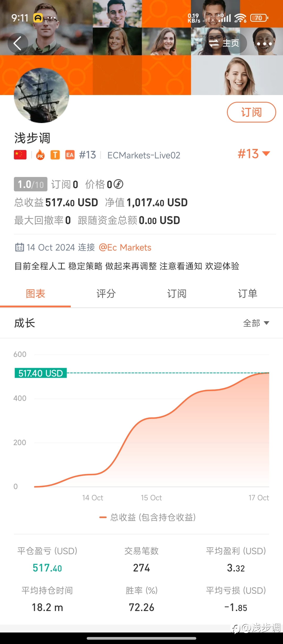This screenshot has height=644, width=283.
Task: Tap the 1.0/10 rating score badge
Action: coord(31,184)
